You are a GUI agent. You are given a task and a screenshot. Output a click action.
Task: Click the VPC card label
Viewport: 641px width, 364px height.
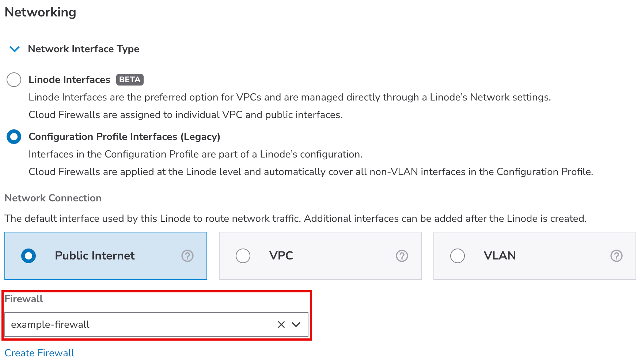point(281,256)
